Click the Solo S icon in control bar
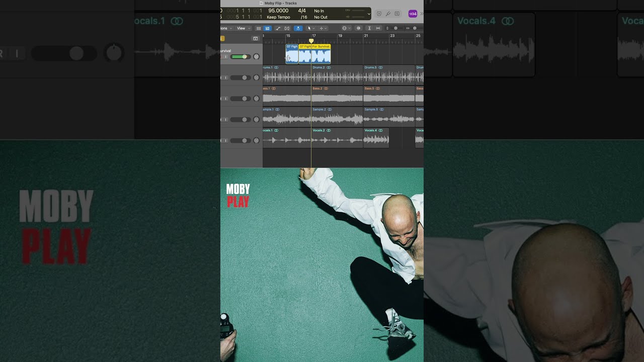 (x=397, y=14)
